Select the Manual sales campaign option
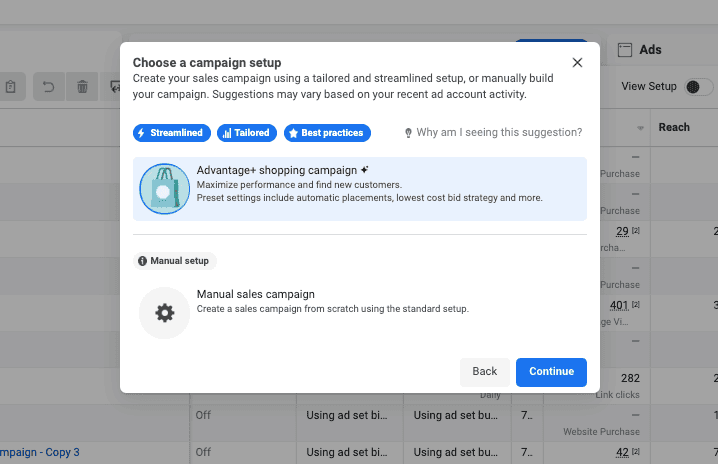Viewport: 718px width, 464px height. pos(359,313)
